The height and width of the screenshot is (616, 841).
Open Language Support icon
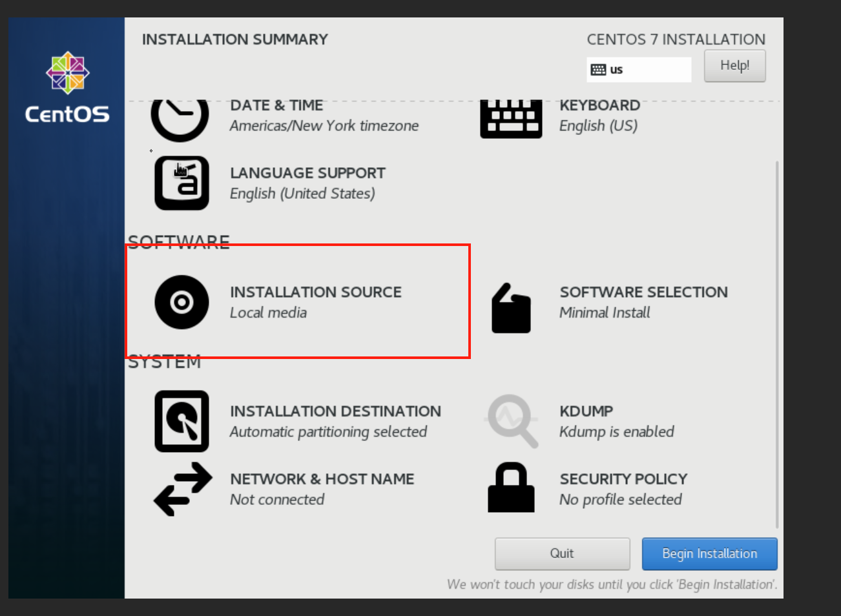pos(182,183)
